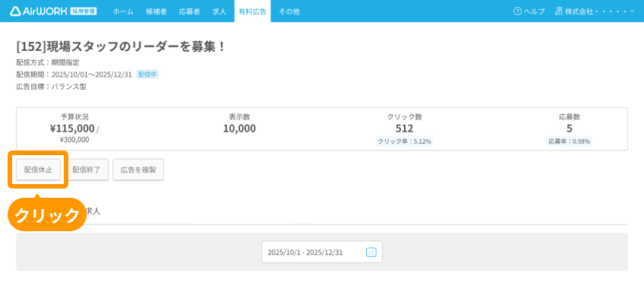Click the 表示数 10,000 value
The width and height of the screenshot is (644, 289).
pos(239,129)
